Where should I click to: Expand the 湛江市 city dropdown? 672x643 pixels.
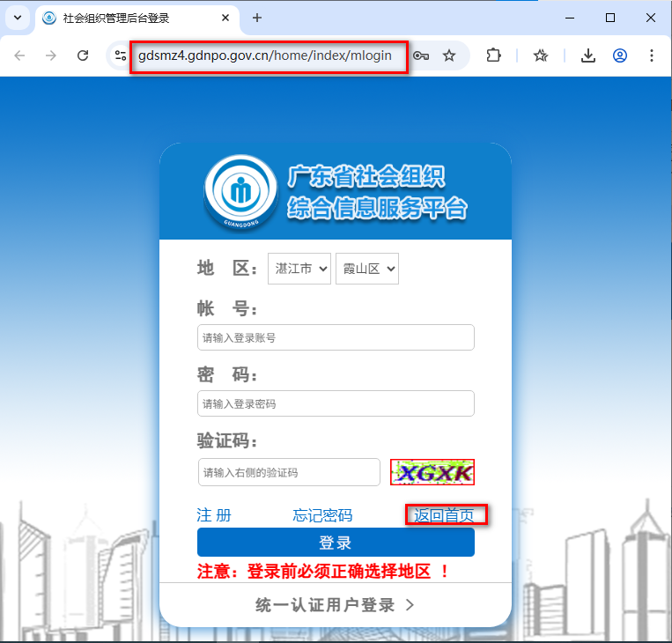[x=299, y=269]
